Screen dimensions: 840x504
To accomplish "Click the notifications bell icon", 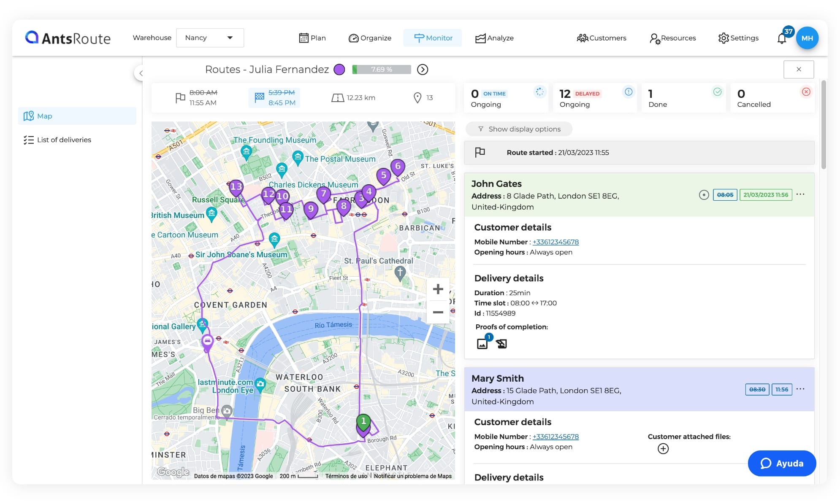I will [782, 38].
